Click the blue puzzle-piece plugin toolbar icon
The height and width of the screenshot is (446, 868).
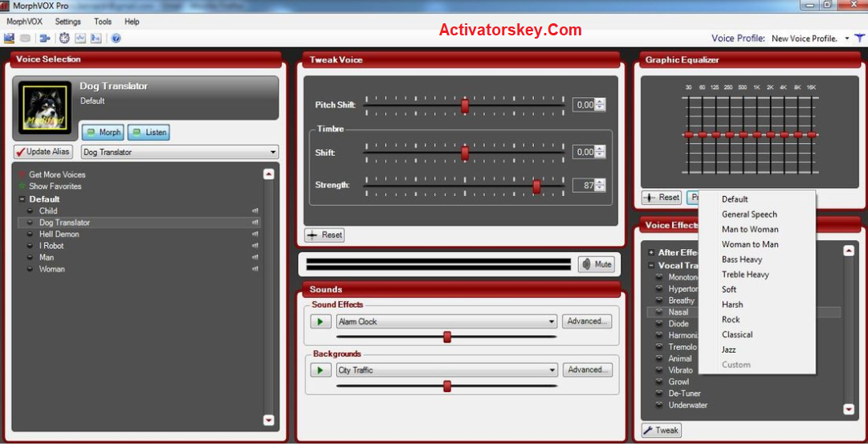pos(46,39)
